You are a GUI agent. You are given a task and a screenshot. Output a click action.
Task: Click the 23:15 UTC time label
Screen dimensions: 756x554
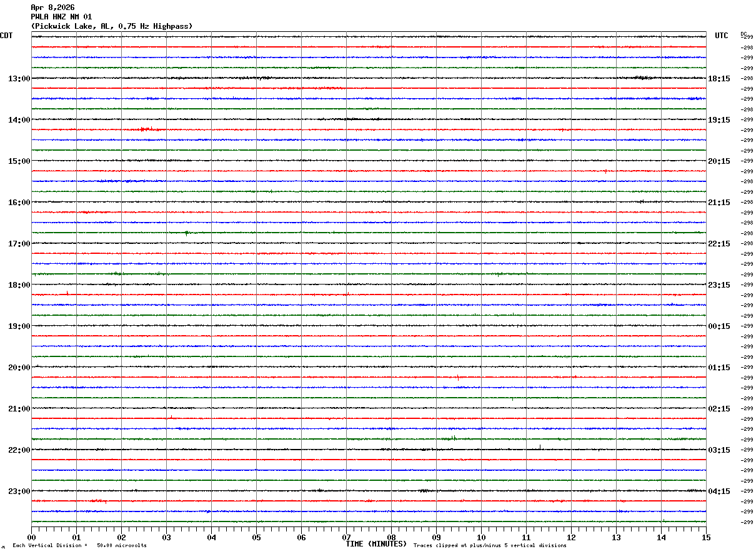[x=719, y=285]
